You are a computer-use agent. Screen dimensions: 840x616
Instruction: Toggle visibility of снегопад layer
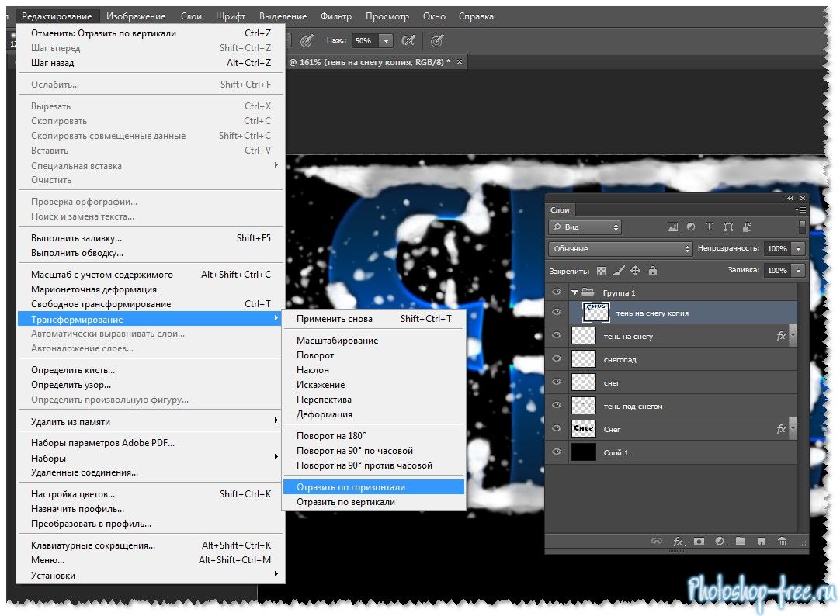(556, 359)
